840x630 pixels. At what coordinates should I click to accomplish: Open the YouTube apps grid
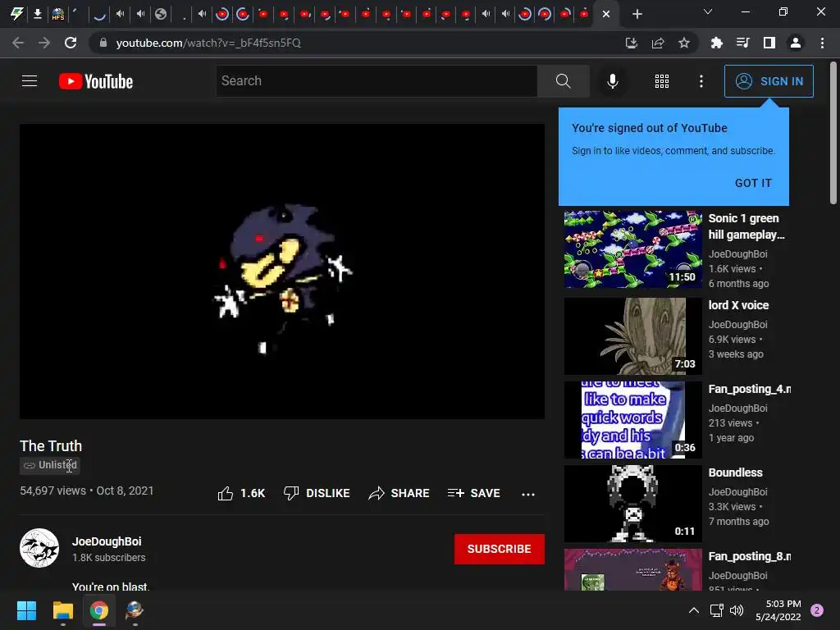pyautogui.click(x=662, y=81)
